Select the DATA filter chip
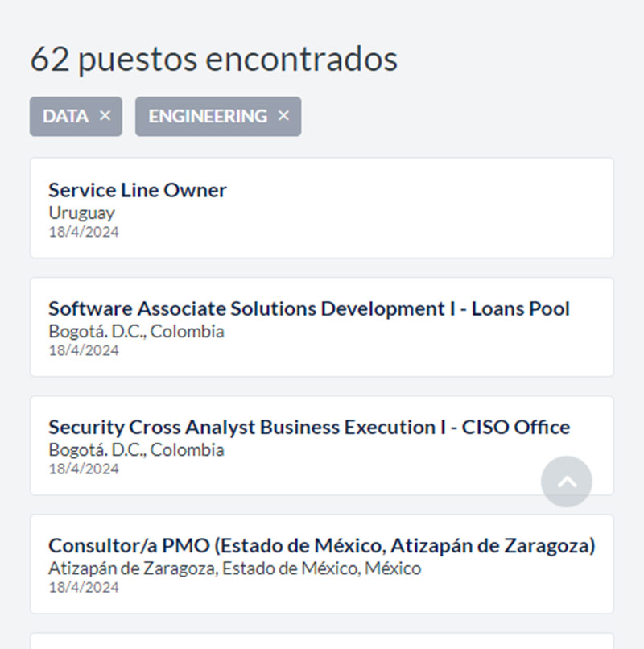This screenshot has height=649, width=644. point(64,116)
